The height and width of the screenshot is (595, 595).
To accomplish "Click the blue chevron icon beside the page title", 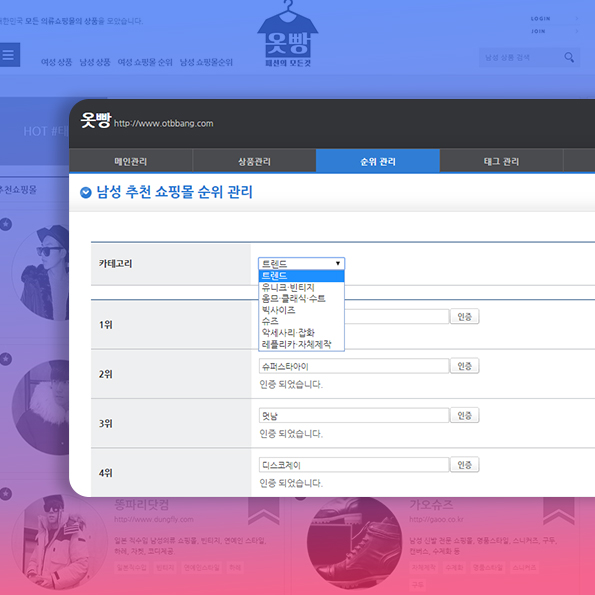I will tap(86, 192).
